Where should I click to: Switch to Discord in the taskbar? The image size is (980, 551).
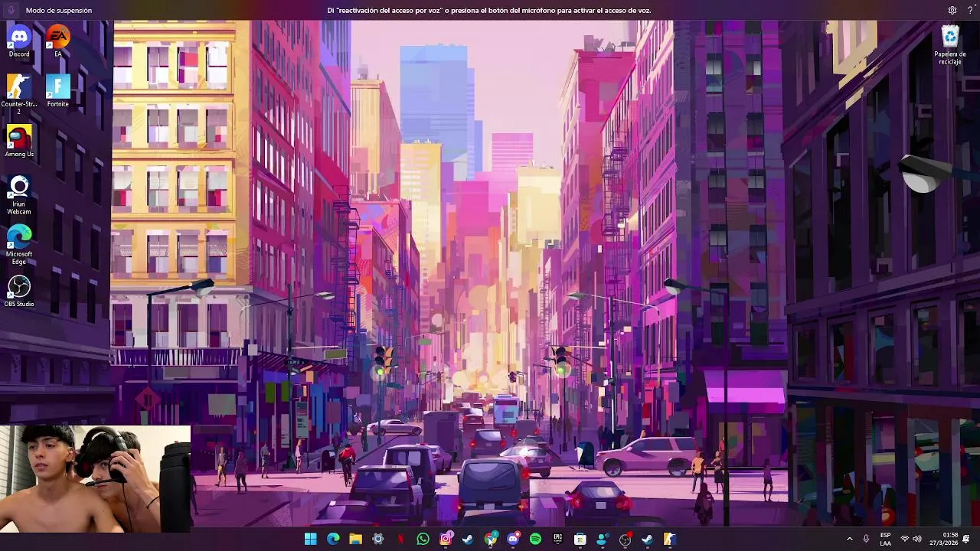(x=513, y=540)
